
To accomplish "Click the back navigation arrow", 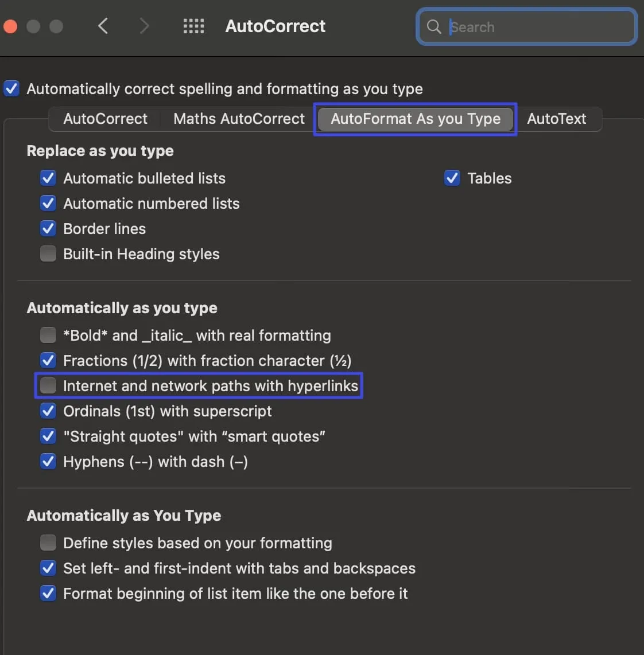I will coord(103,26).
